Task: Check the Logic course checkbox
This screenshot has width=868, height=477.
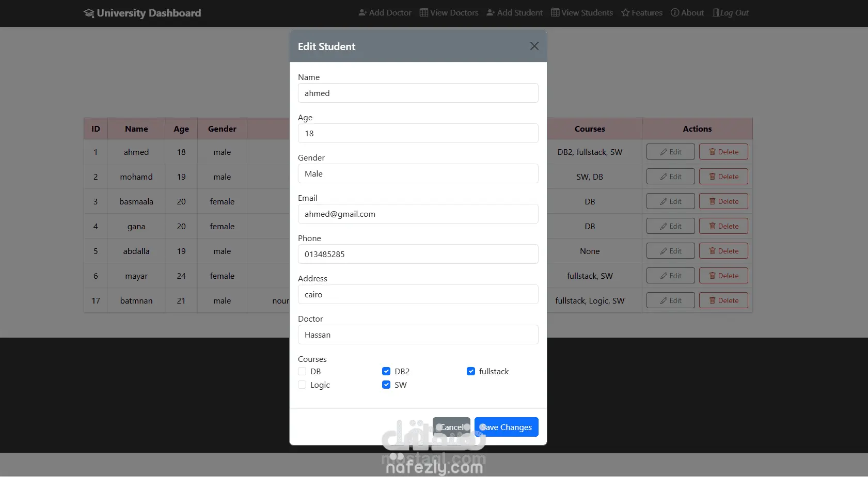Action: (x=302, y=385)
